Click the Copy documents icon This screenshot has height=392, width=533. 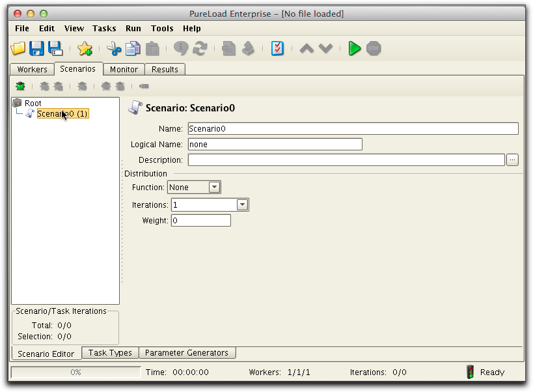[x=133, y=48]
